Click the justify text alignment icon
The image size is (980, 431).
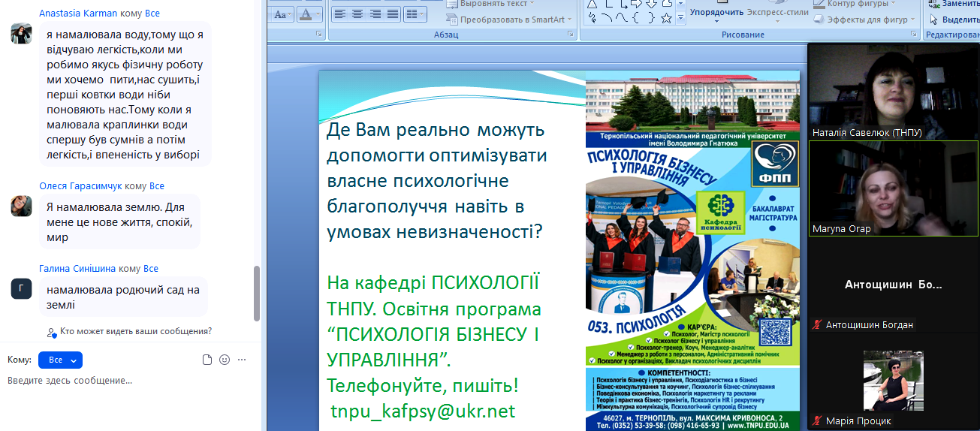393,14
